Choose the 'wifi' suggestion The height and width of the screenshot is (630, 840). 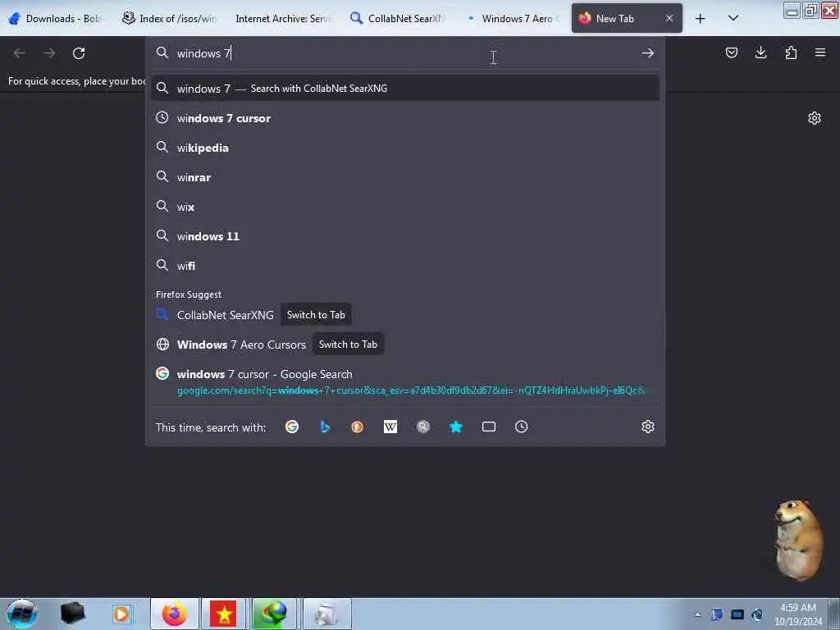tap(405, 266)
